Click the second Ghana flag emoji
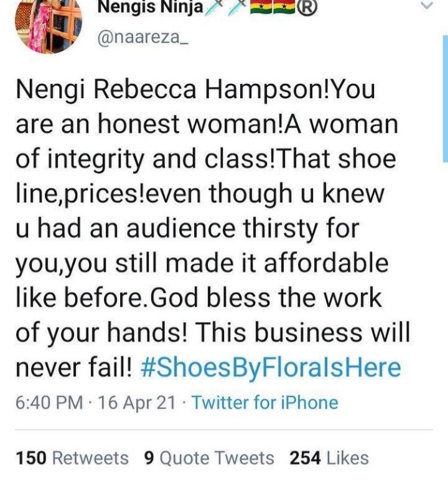The height and width of the screenshot is (480, 448). pos(284,7)
